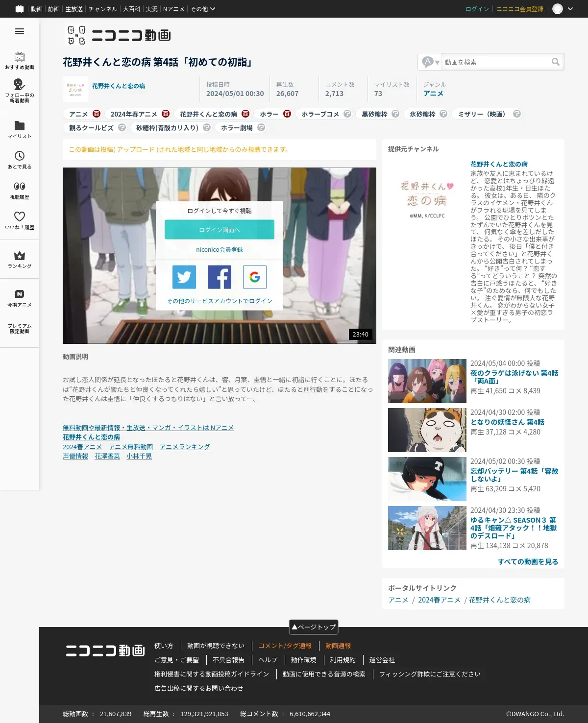
Task: Open the dictionary icon beside the 花野井くんと恋の病 tag
Action: point(245,114)
